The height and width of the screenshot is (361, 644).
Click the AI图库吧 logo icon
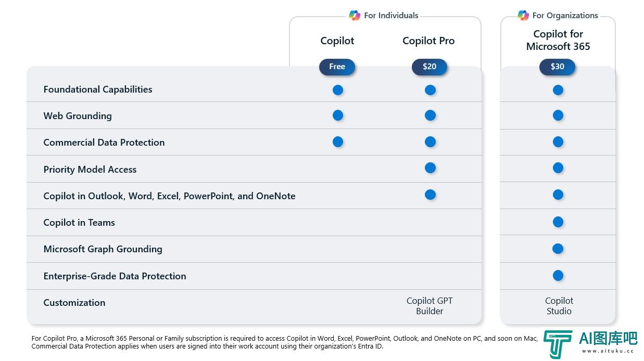coord(558,344)
